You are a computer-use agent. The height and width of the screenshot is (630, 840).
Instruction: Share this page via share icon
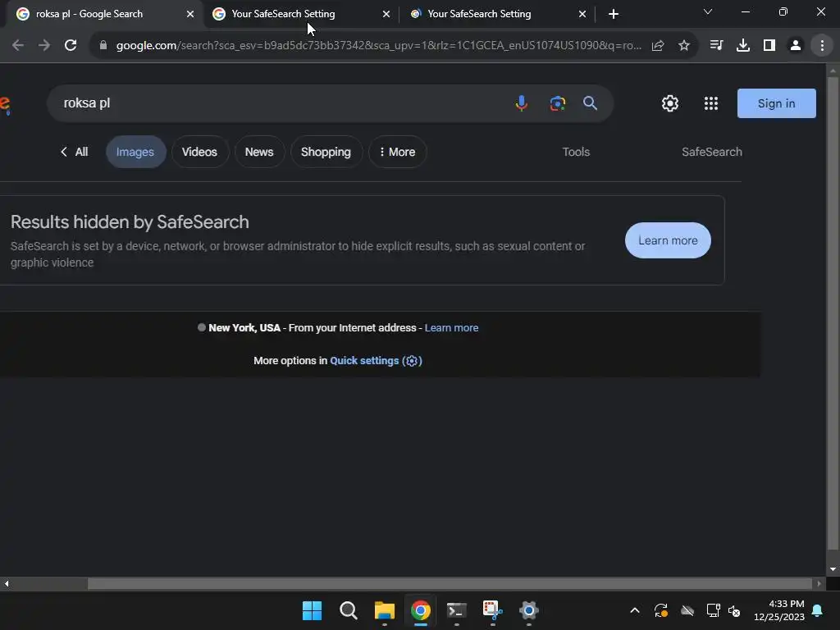658,46
